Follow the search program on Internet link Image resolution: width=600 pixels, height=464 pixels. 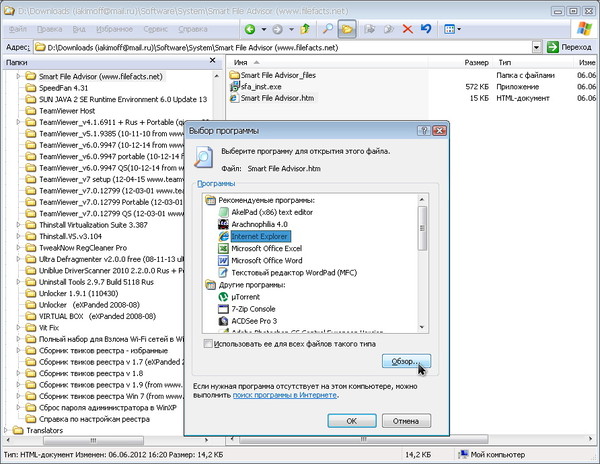tap(285, 395)
